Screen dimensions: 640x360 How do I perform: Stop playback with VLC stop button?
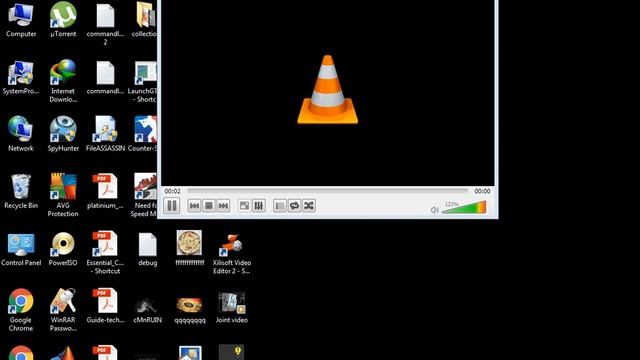[x=209, y=206]
